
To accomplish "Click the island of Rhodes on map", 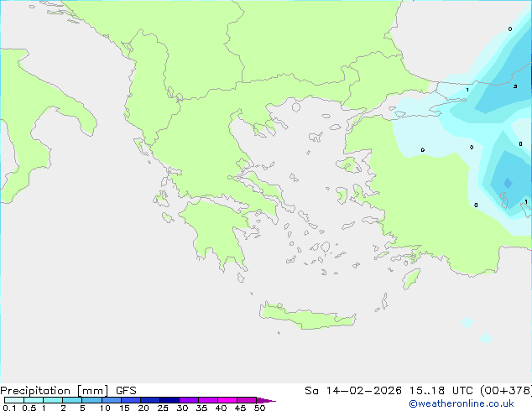I will [411, 278].
